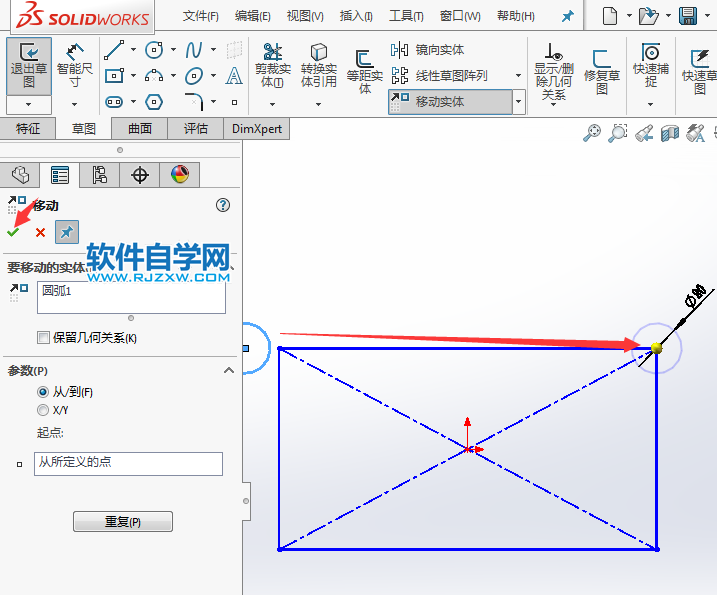Image resolution: width=717 pixels, height=595 pixels.
Task: Click the red X cancel button
Action: click(40, 232)
